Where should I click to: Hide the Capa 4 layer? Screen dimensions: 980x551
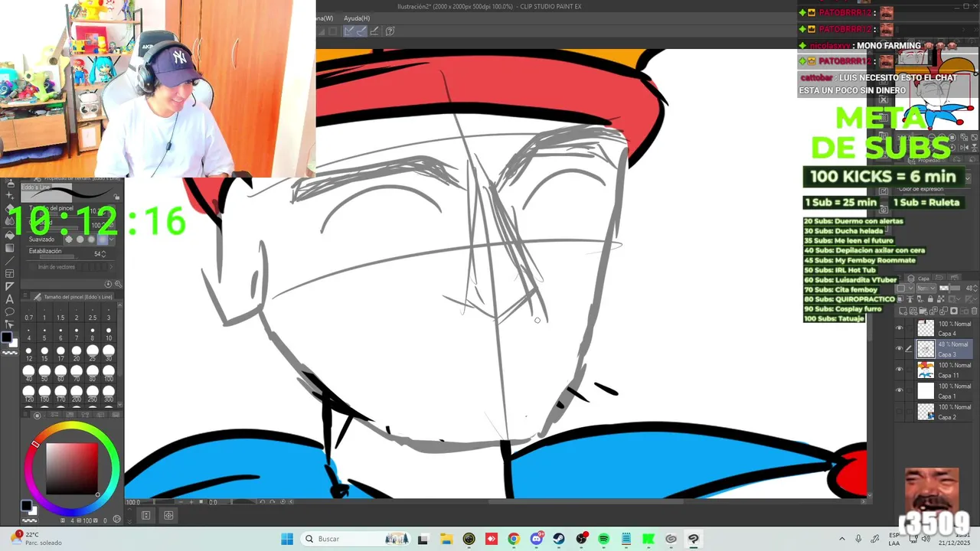[900, 328]
